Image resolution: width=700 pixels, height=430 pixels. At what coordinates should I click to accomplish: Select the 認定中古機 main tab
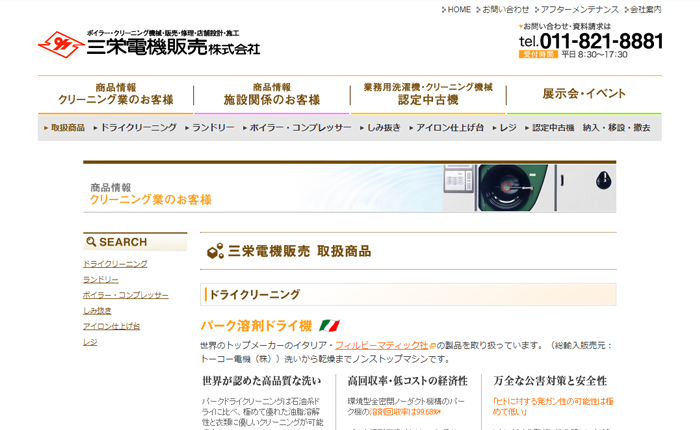pyautogui.click(x=428, y=94)
